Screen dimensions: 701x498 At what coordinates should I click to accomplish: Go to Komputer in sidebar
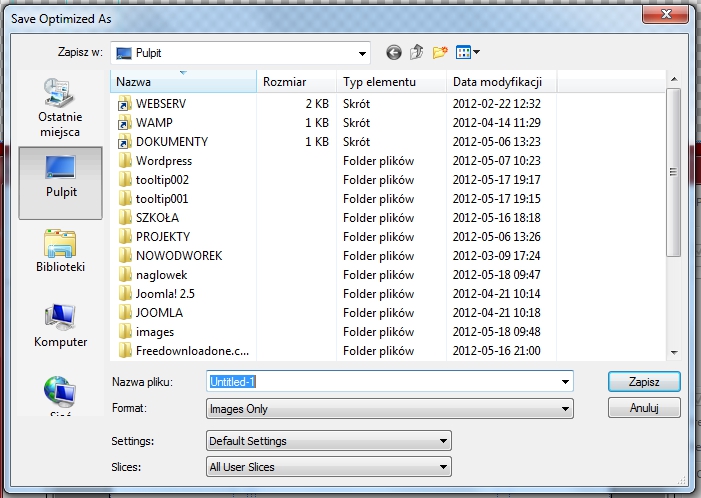coord(60,326)
